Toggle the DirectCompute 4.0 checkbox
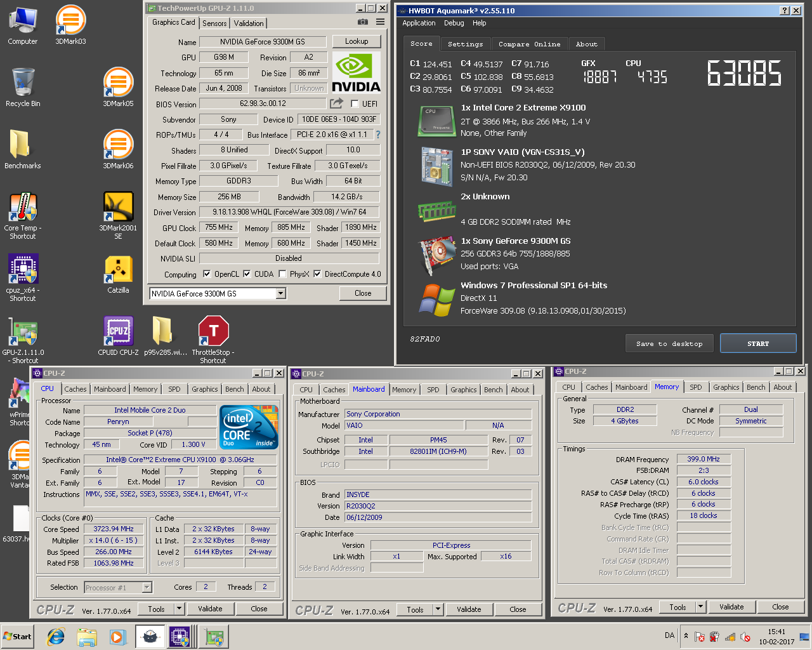 317,274
